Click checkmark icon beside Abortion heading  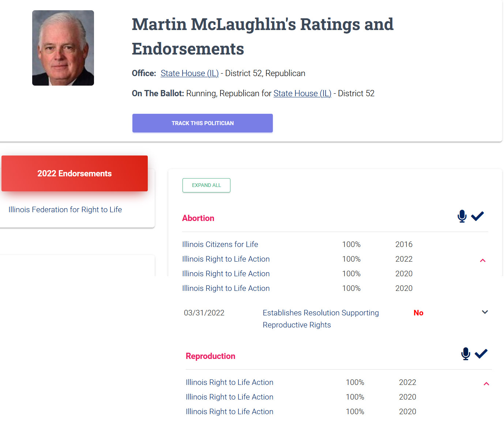tap(477, 216)
